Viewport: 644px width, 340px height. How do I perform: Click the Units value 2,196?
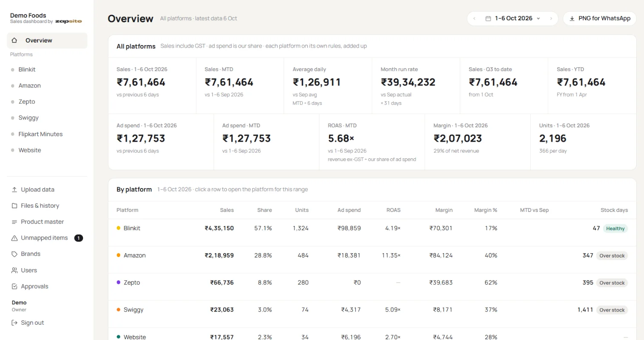tap(553, 138)
